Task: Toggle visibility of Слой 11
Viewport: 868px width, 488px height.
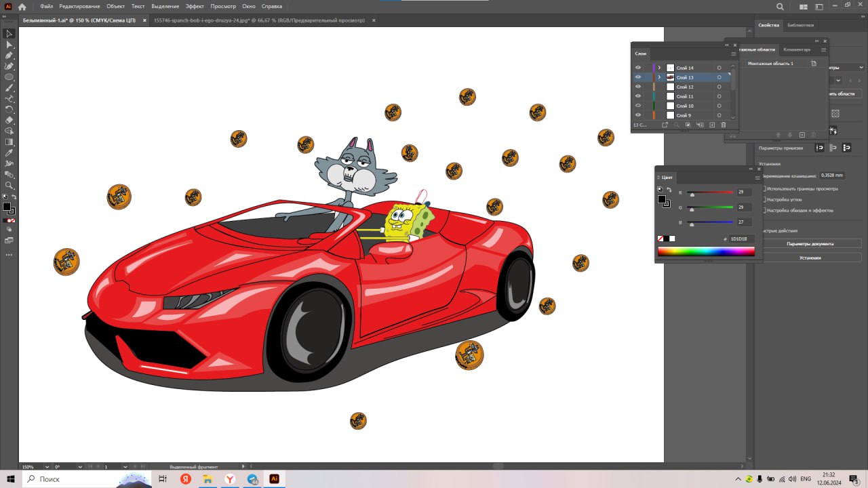Action: (638, 96)
